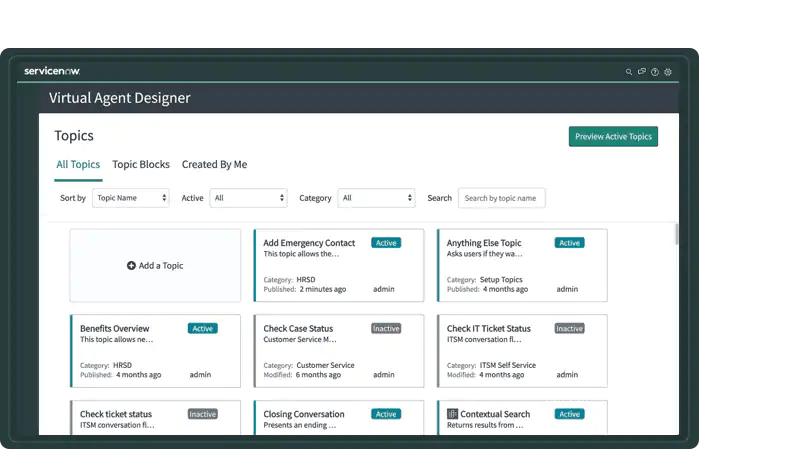Click 'ITSM Self Service' category text
The width and height of the screenshot is (800, 450).
(508, 365)
